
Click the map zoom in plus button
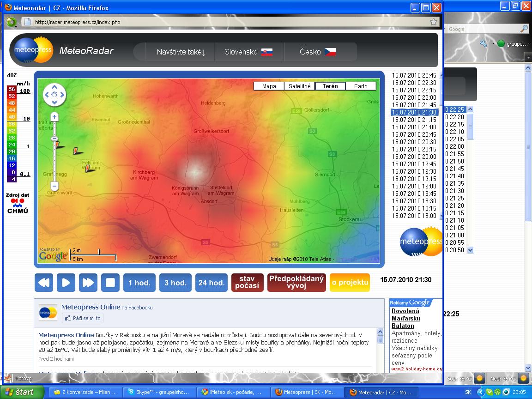54,117
